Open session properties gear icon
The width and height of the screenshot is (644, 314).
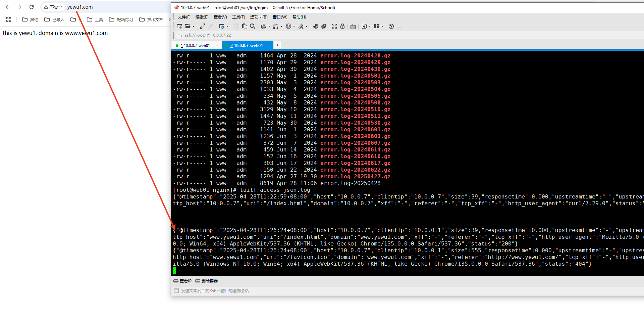(x=222, y=26)
